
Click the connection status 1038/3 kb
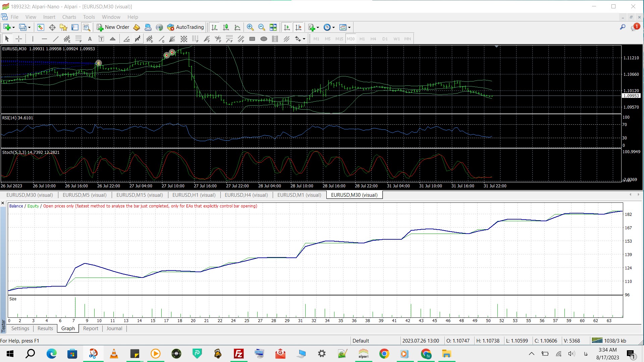609,341
